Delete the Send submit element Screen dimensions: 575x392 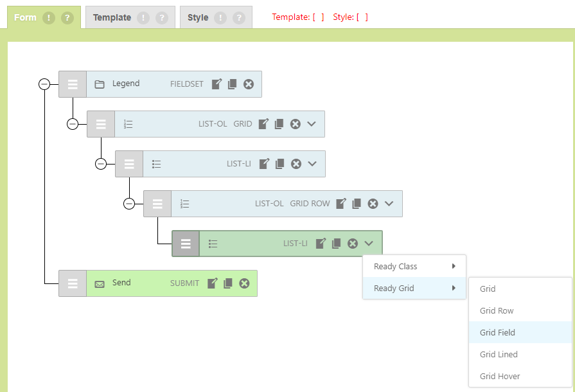[244, 283]
